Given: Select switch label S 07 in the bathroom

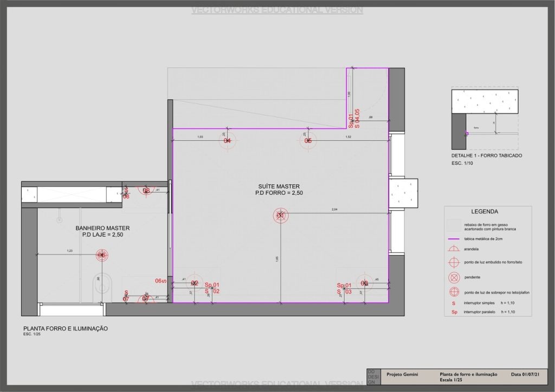Looking at the screenshot, I should 126,296.
